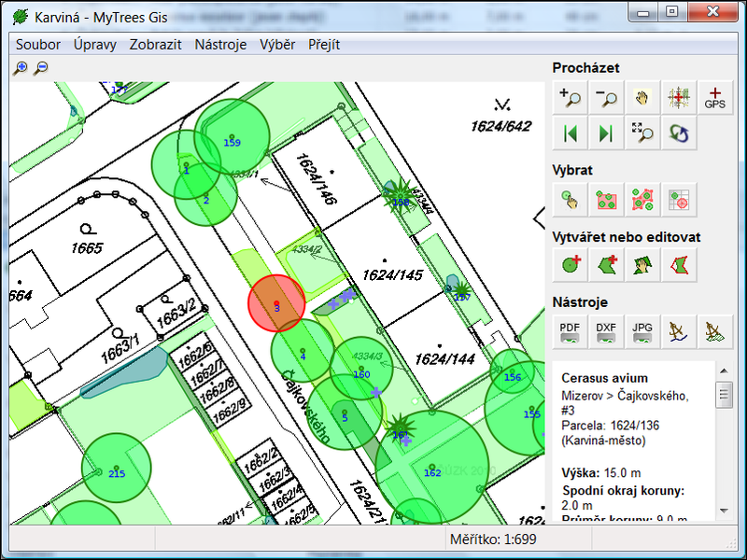Select the zoom in tool in Procházet panel
This screenshot has width=747, height=560.
tap(571, 98)
